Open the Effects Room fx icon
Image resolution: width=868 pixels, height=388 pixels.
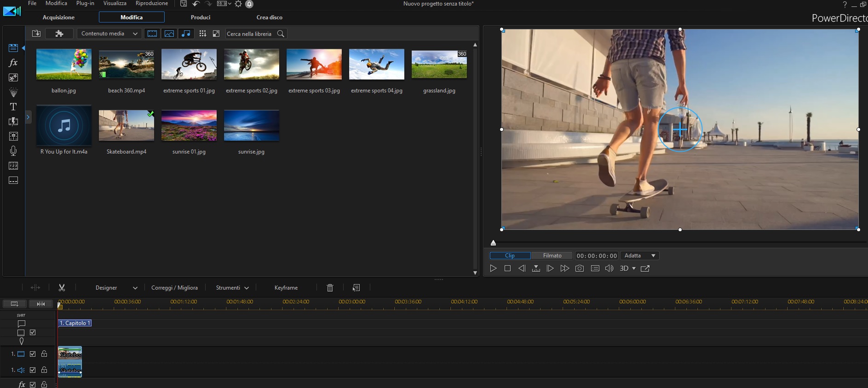pos(13,63)
